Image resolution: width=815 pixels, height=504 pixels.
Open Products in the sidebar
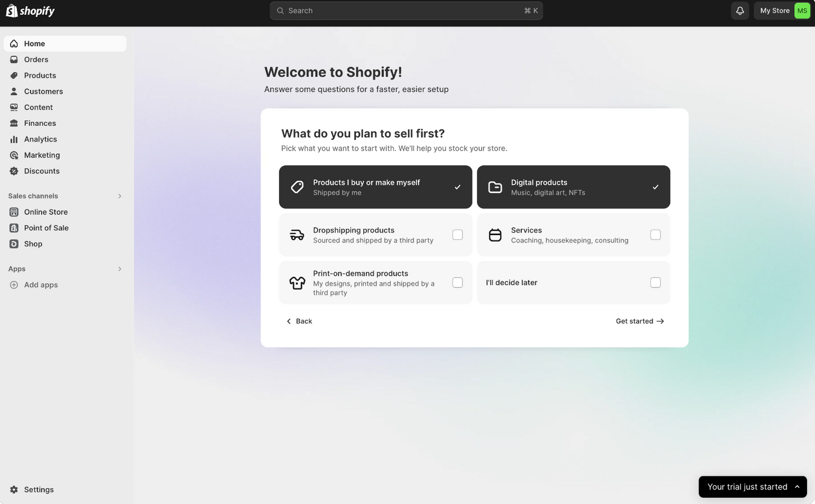65,76
